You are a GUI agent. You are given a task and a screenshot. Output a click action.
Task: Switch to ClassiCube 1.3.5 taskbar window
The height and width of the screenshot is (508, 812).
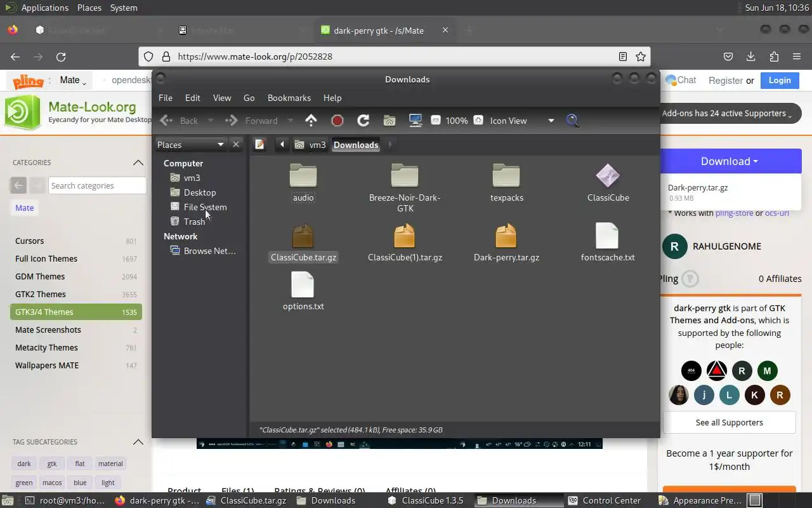[x=426, y=500]
